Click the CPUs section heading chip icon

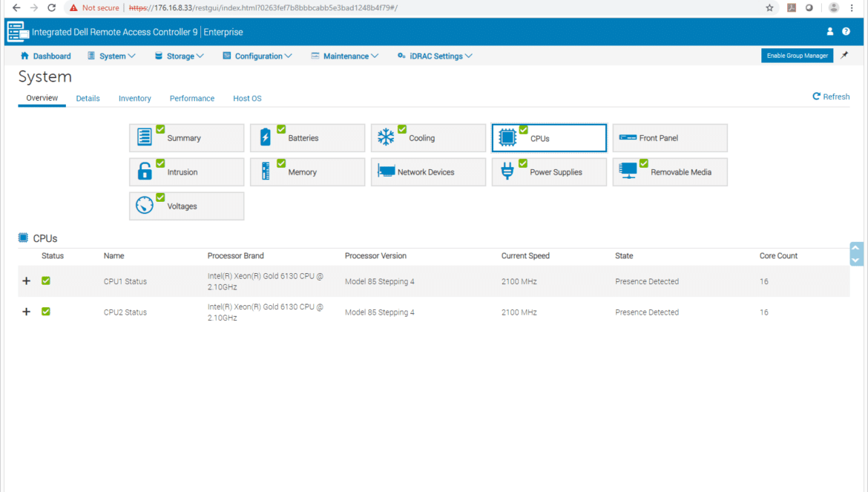(x=23, y=237)
